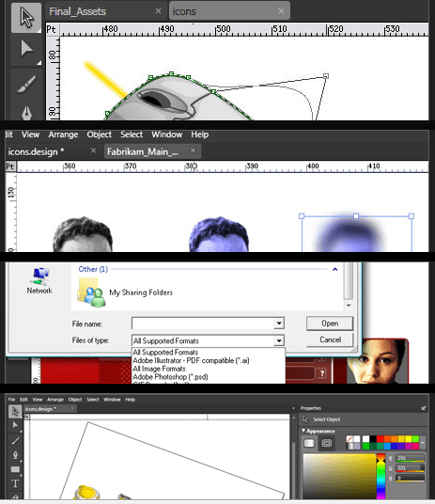435x504 pixels.
Task: Close the Fabrikam_Main tab
Action: [x=193, y=150]
